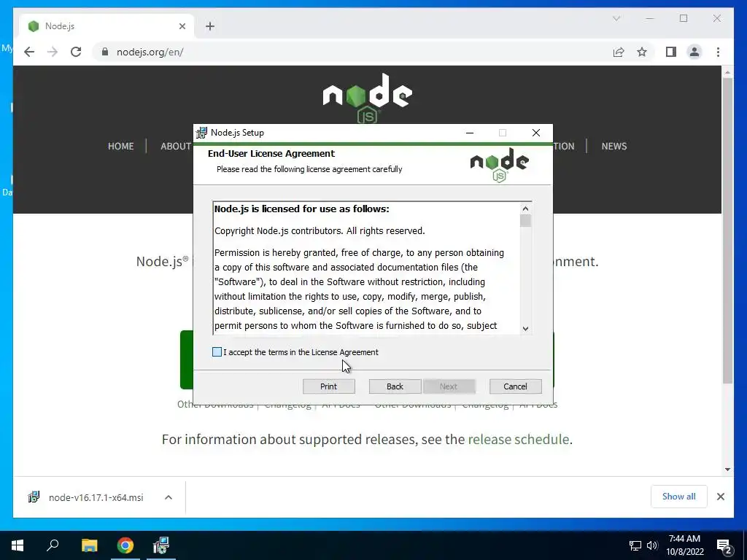
Task: Open the release schedule link
Action: pyautogui.click(x=519, y=439)
